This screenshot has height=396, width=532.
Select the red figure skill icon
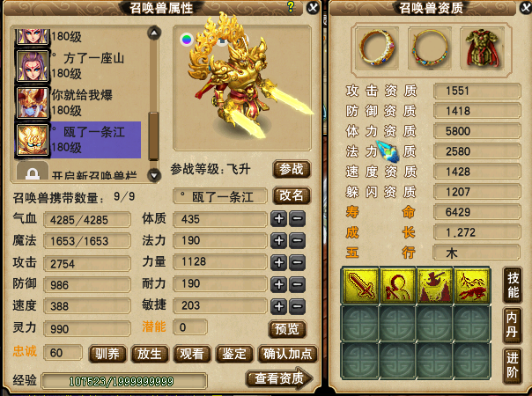point(397,285)
